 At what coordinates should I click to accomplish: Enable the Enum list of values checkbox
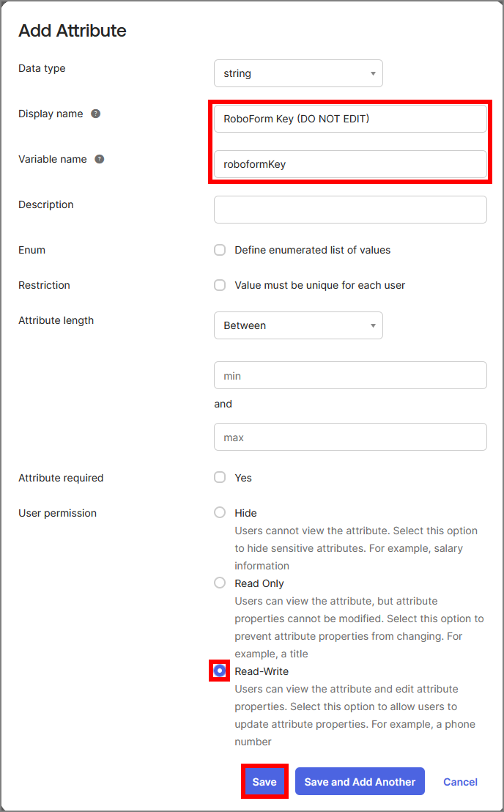(x=220, y=251)
